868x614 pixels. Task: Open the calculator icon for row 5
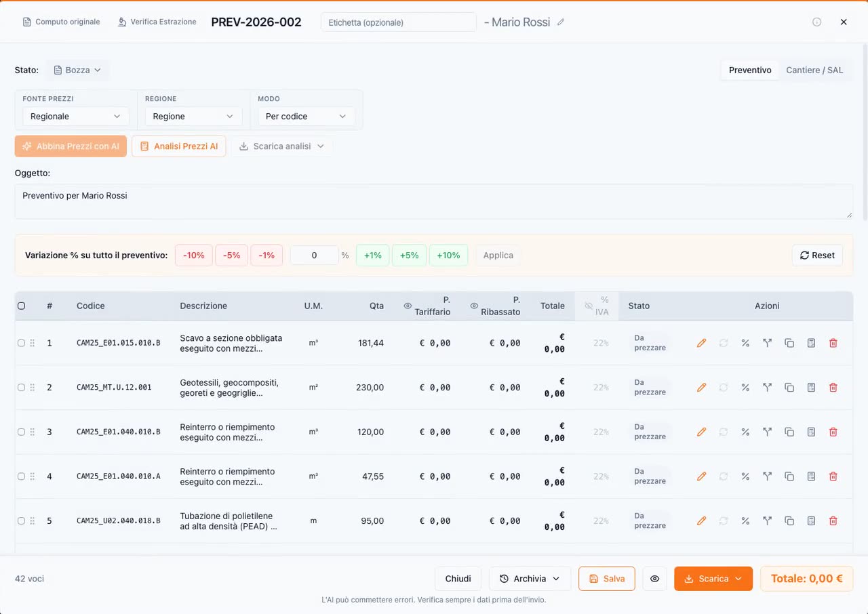(811, 521)
